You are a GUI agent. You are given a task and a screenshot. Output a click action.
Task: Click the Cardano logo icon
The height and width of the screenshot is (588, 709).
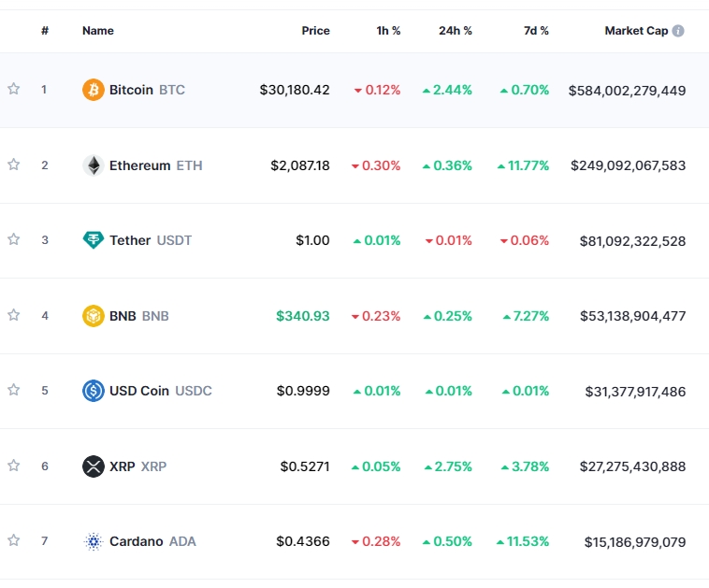pyautogui.click(x=94, y=541)
